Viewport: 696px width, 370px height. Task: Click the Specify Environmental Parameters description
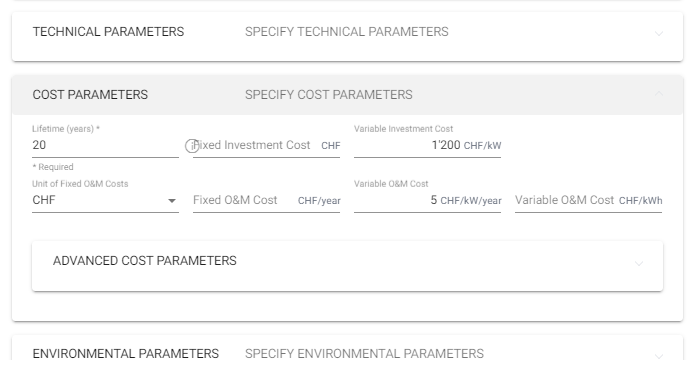pyautogui.click(x=364, y=354)
